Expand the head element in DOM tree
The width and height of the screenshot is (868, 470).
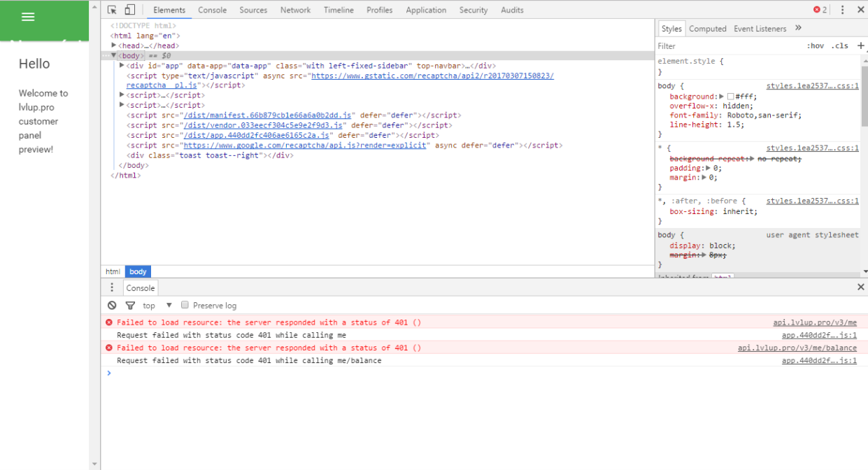pyautogui.click(x=114, y=45)
